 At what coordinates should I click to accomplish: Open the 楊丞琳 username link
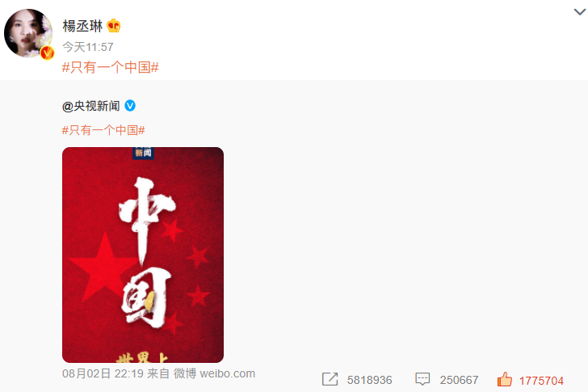tap(82, 26)
